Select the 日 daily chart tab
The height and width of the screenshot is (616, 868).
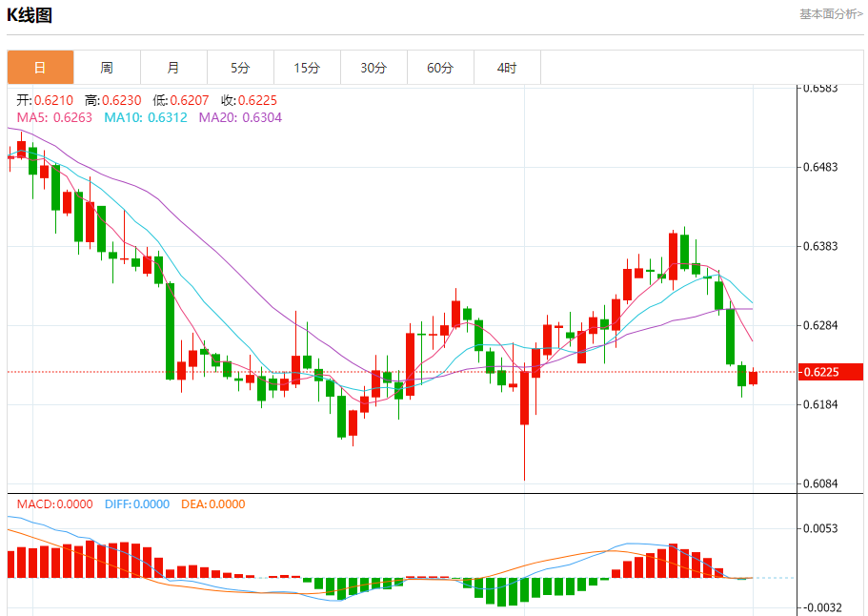(x=40, y=68)
